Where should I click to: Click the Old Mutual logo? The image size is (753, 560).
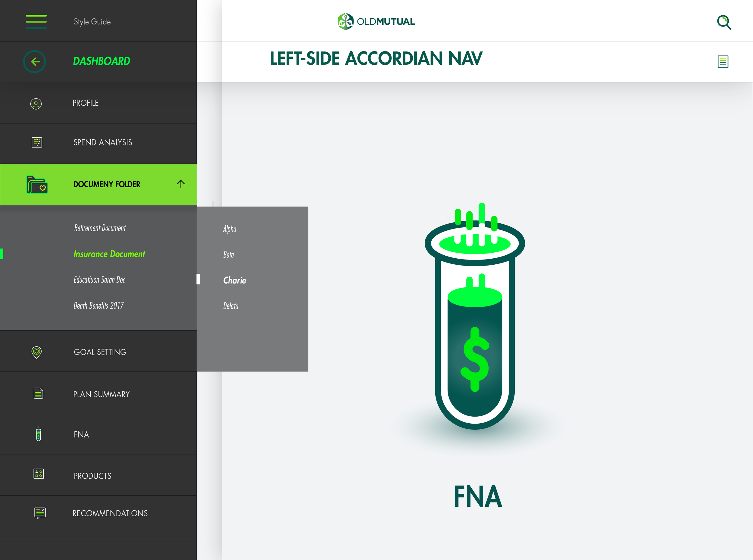376,21
